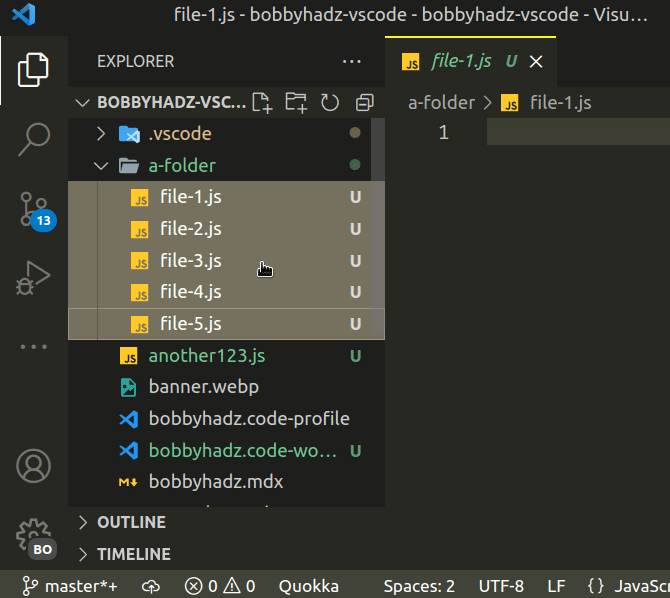Click file-1.js in the editor breadcrumb

pyautogui.click(x=561, y=103)
